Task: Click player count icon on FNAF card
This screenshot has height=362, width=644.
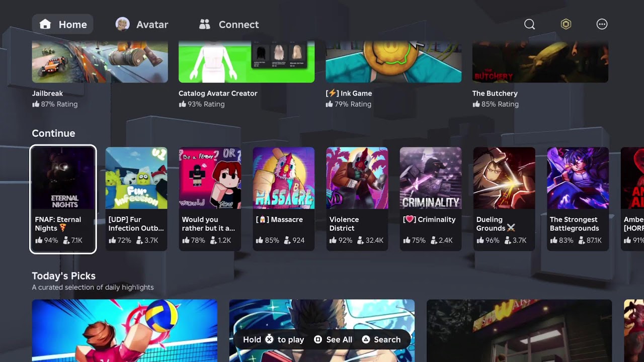Action: coord(65,240)
